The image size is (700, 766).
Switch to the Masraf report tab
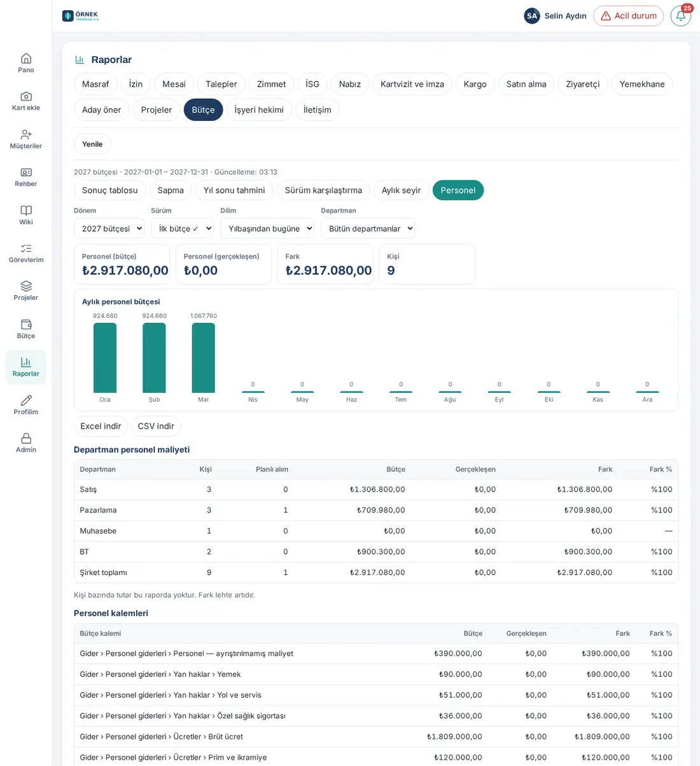pos(95,84)
